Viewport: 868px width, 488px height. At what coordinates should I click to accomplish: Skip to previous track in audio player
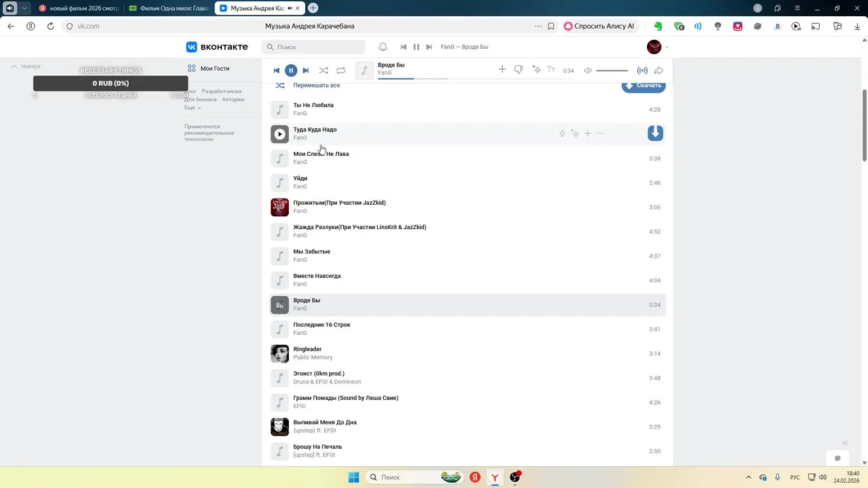[x=277, y=70]
